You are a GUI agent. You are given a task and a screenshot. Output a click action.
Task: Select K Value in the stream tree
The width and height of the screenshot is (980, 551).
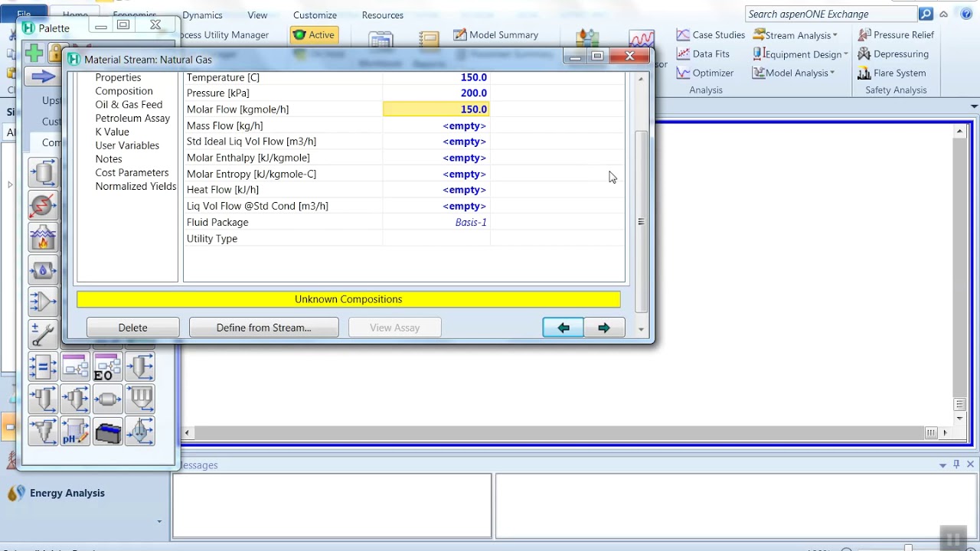tap(112, 132)
